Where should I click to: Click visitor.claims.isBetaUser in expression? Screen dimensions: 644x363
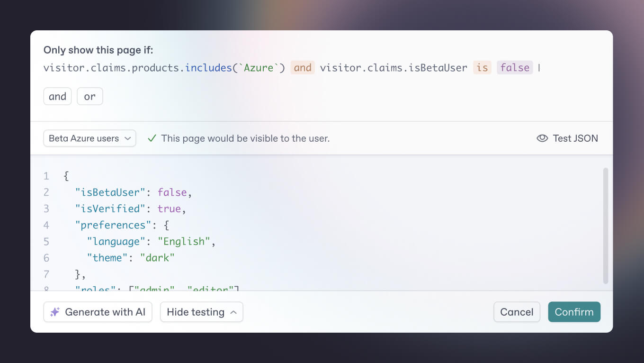pyautogui.click(x=394, y=68)
